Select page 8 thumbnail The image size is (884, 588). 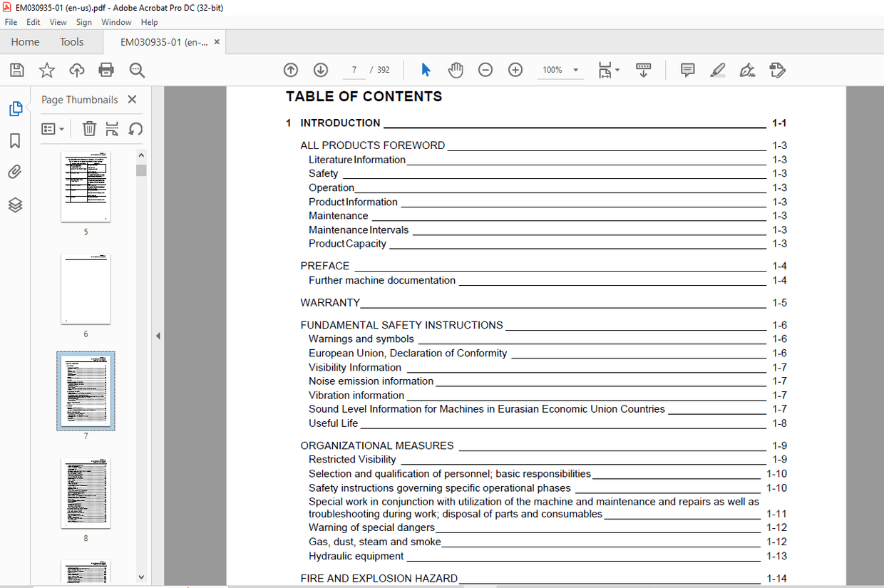click(x=86, y=493)
